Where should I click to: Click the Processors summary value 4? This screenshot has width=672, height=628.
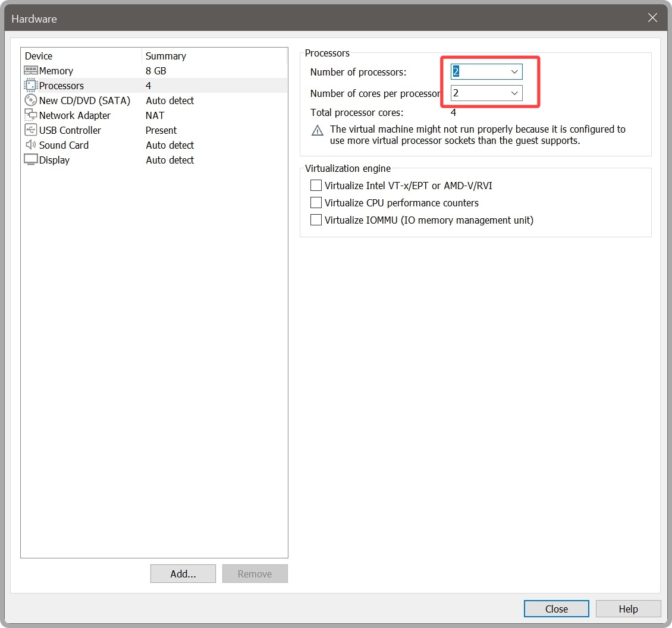(x=148, y=86)
